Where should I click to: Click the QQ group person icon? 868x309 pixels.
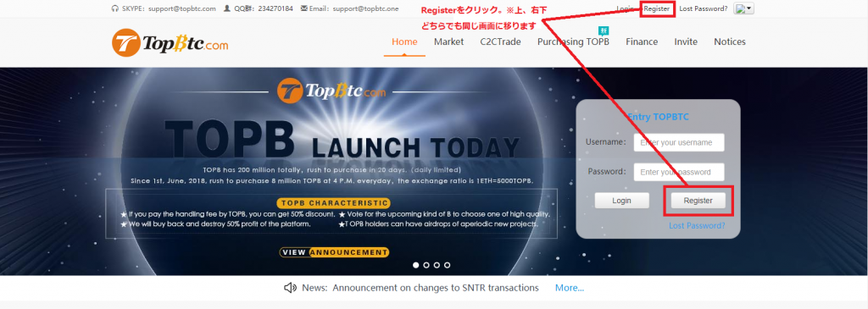[x=226, y=8]
